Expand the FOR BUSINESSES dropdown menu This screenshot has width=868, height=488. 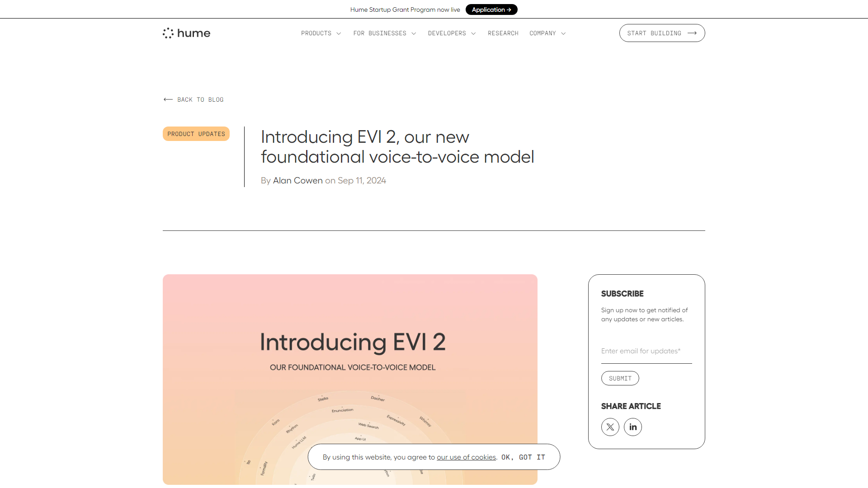(385, 33)
